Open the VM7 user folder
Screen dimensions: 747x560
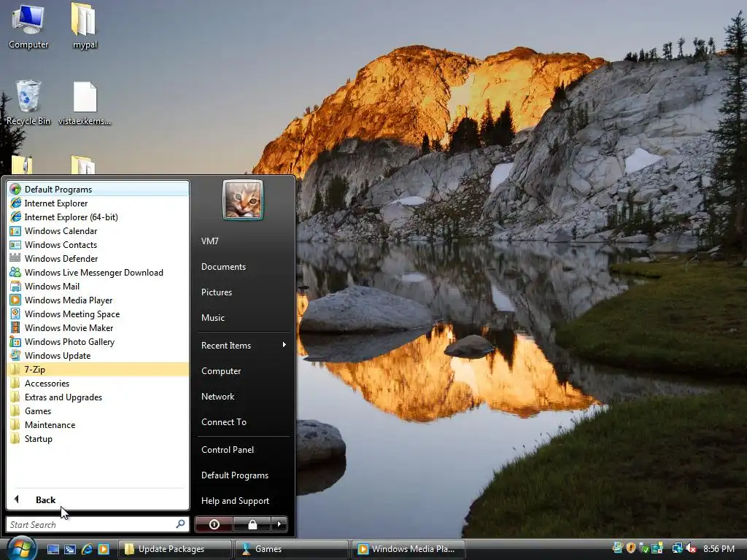243,241
